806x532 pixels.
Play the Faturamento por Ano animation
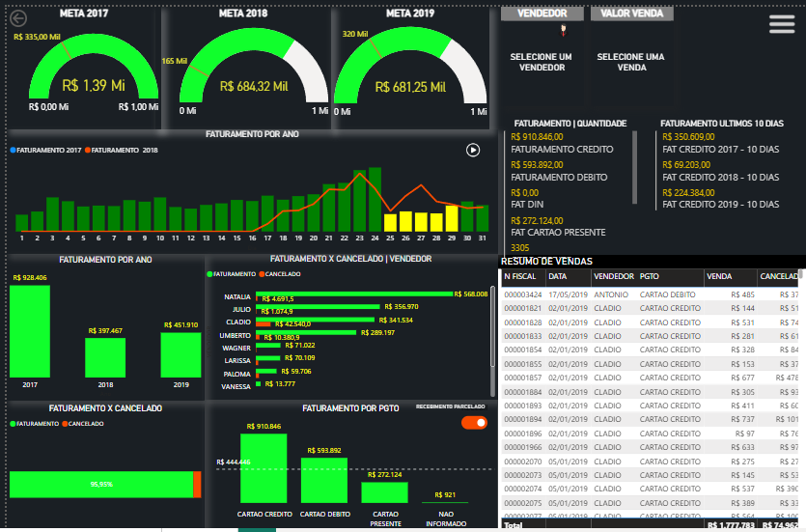(473, 150)
